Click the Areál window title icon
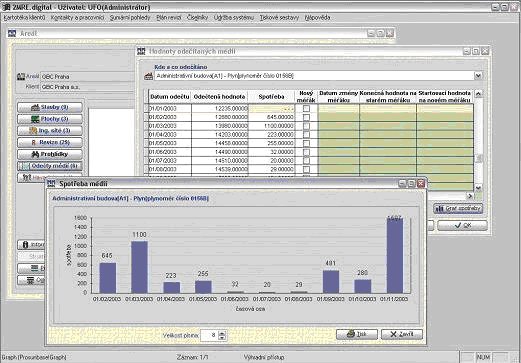 coord(12,33)
